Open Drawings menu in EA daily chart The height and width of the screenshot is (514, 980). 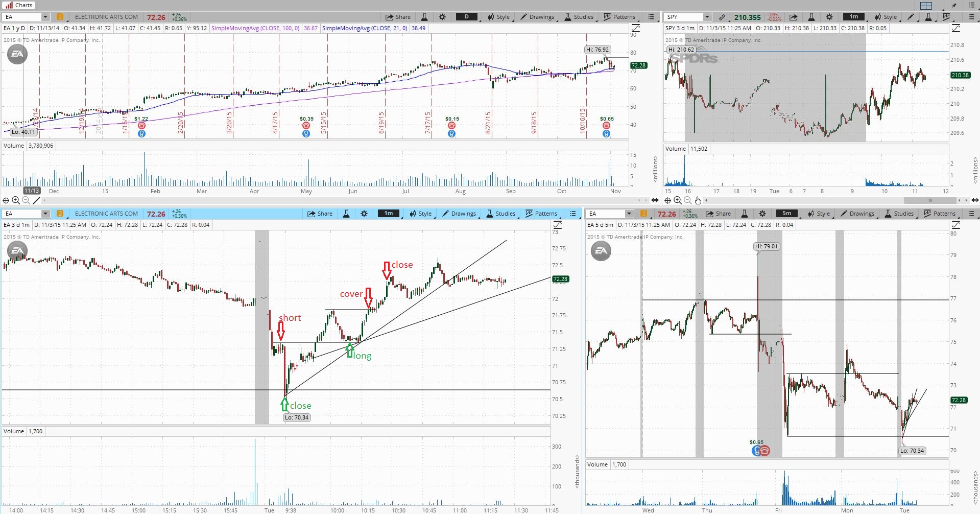(x=537, y=17)
